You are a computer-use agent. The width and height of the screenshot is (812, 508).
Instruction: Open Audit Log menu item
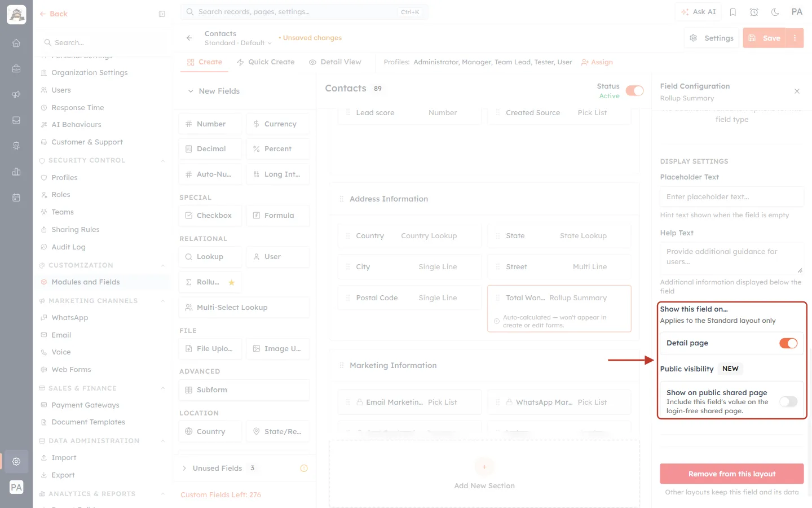click(68, 247)
